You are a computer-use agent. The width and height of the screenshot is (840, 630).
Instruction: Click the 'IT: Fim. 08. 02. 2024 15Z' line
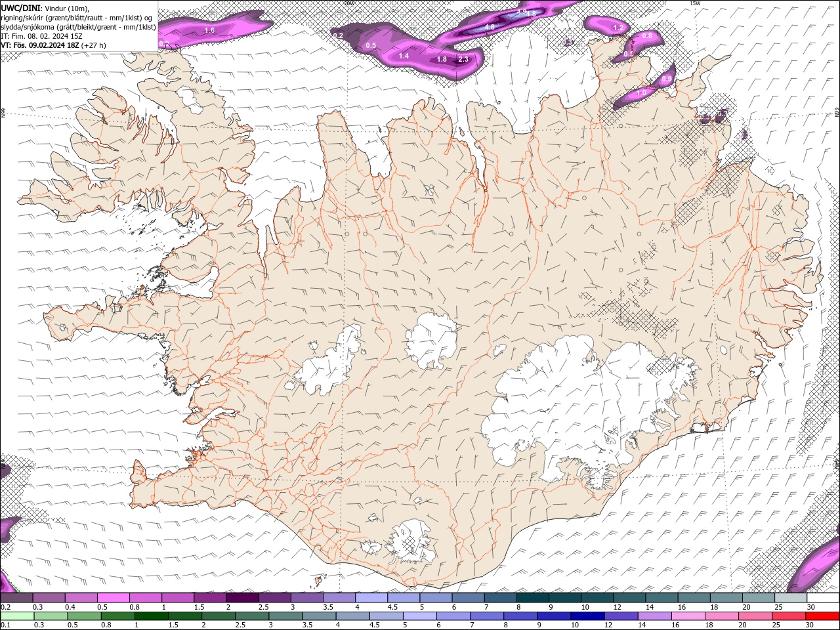pos(41,36)
